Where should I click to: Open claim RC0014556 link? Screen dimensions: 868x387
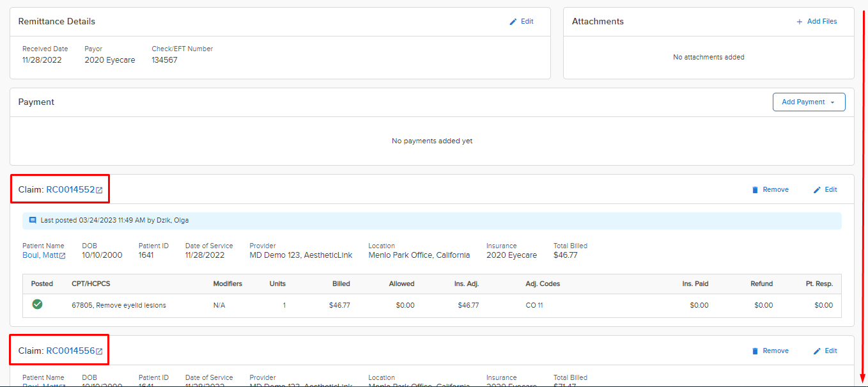70,351
